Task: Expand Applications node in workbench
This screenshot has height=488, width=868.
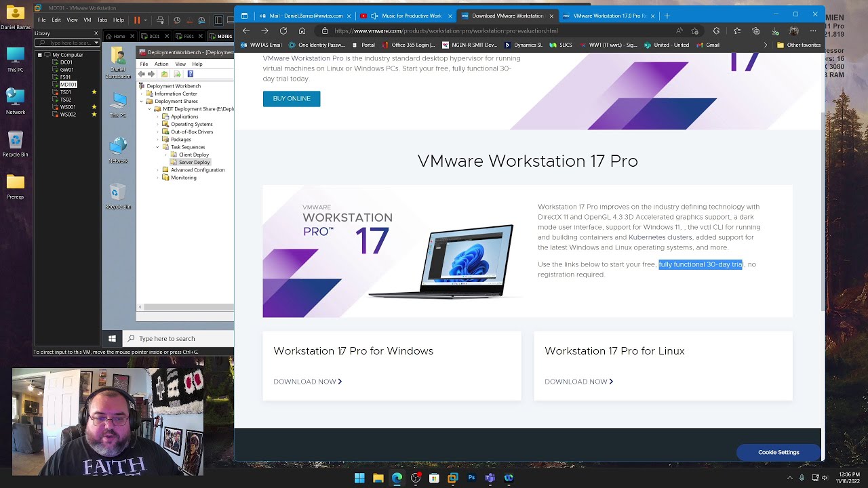Action: tap(158, 117)
